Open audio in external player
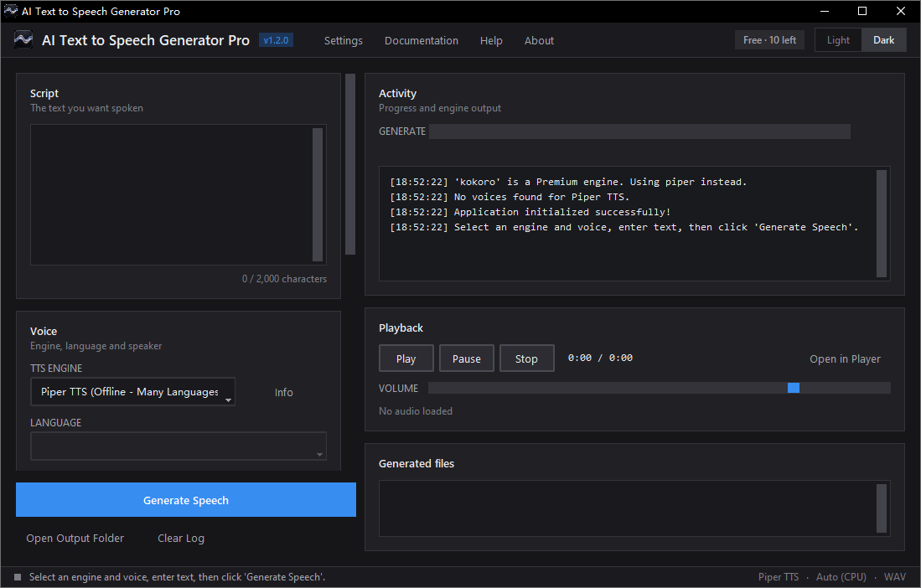Screen dimensions: 921x588 tap(845, 359)
